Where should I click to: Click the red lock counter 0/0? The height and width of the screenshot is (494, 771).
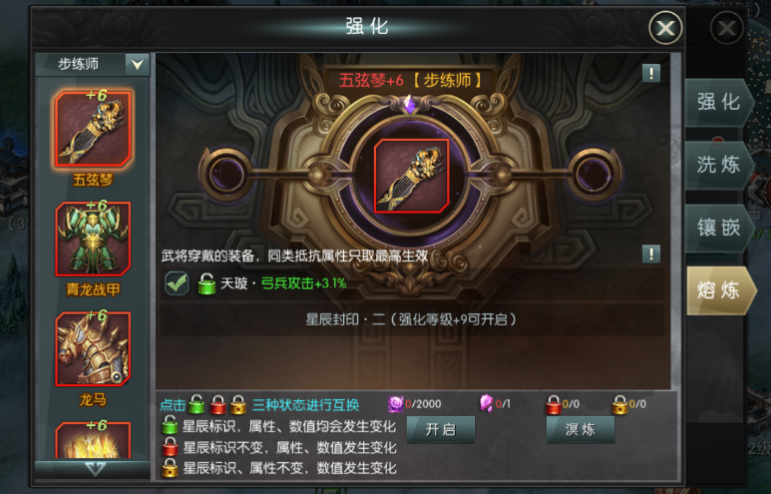pos(563,405)
